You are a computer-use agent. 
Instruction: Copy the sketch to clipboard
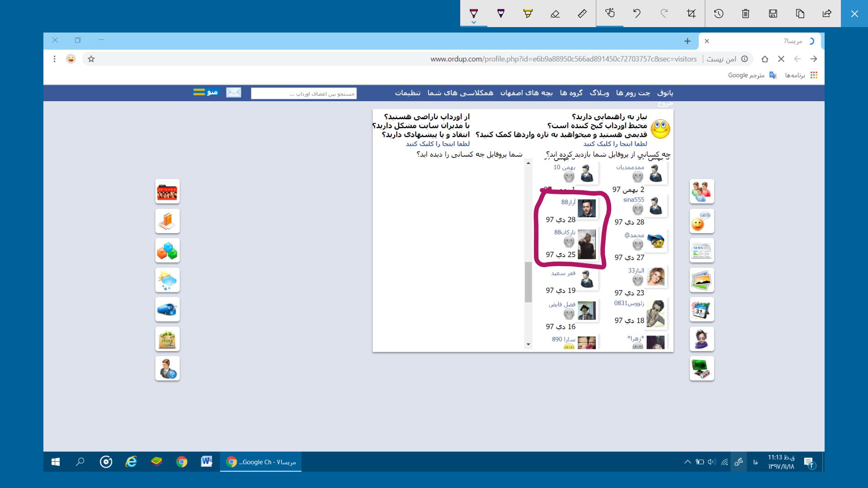coord(800,14)
